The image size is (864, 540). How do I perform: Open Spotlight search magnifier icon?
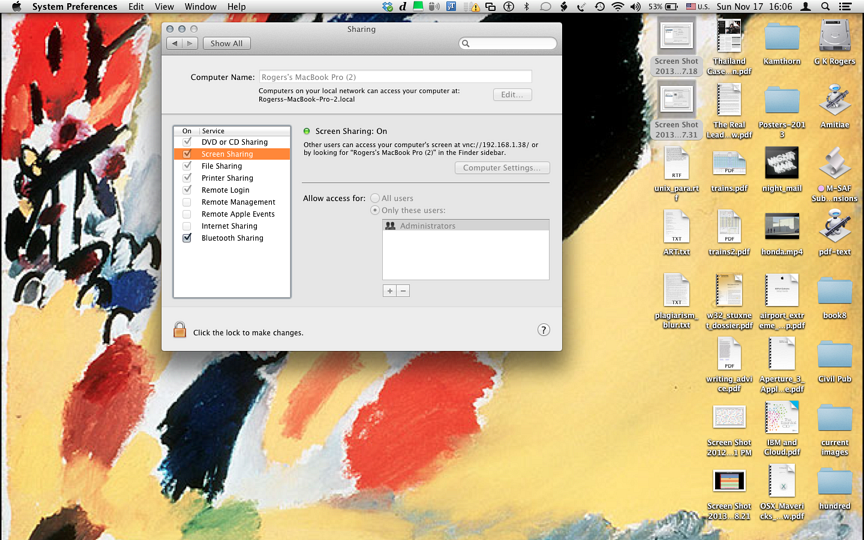pos(825,7)
